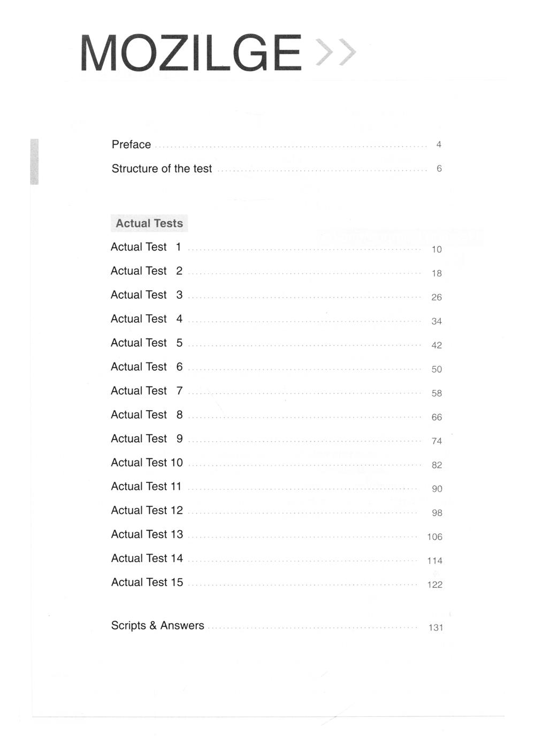The width and height of the screenshot is (535, 756).
Task: Go to Structure of the test
Action: pyautogui.click(x=162, y=169)
